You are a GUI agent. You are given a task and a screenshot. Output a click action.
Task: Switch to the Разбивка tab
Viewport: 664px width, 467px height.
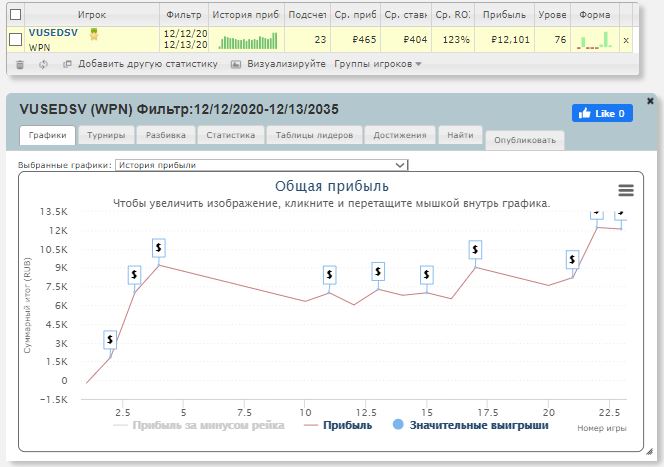pyautogui.click(x=166, y=135)
